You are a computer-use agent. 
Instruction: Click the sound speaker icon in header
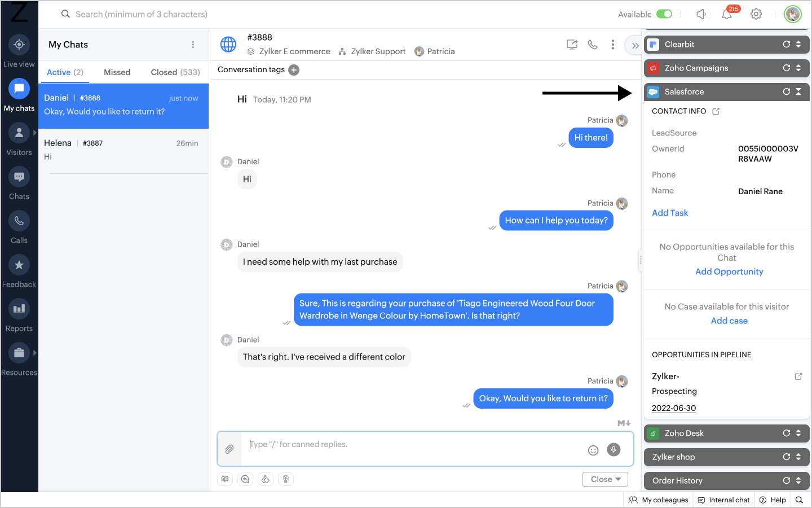[x=701, y=14]
